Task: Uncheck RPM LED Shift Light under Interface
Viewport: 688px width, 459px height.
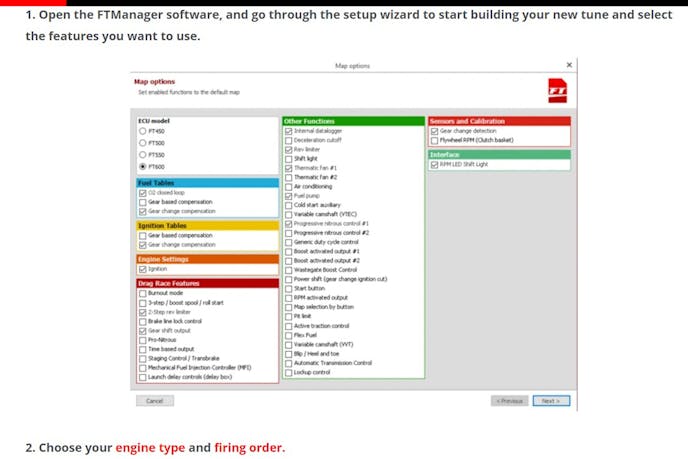Action: pos(434,164)
